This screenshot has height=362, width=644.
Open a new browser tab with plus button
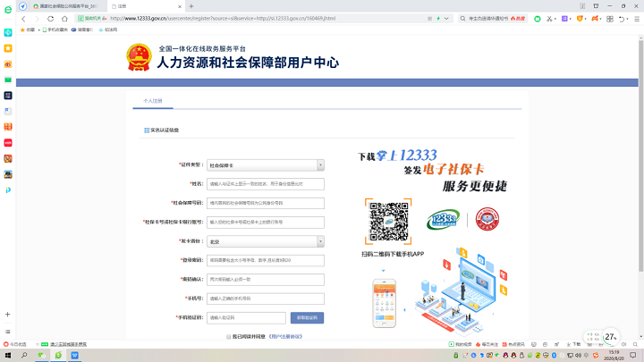[x=191, y=5]
